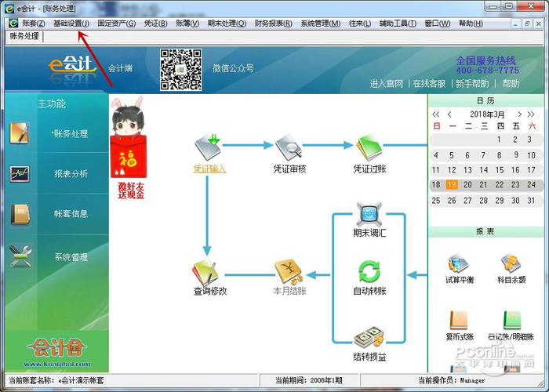Open the 期末处理(Q) menu
The image size is (549, 392).
(227, 24)
